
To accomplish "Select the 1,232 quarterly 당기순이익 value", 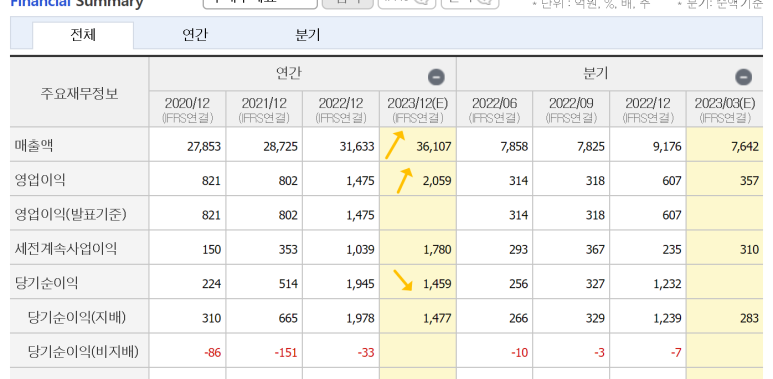I will point(668,284).
